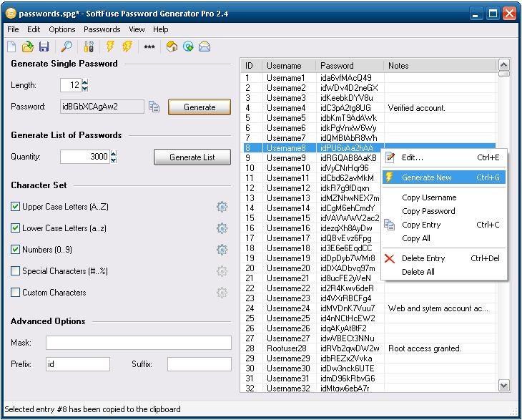
Task: Open Upper Case Letters gear settings
Action: click(x=222, y=207)
